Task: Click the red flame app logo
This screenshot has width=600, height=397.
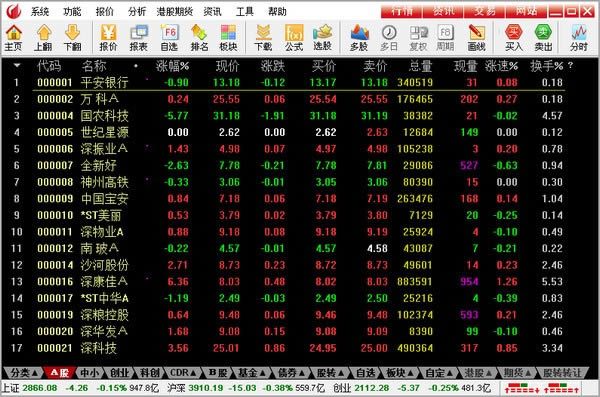Action: point(14,11)
